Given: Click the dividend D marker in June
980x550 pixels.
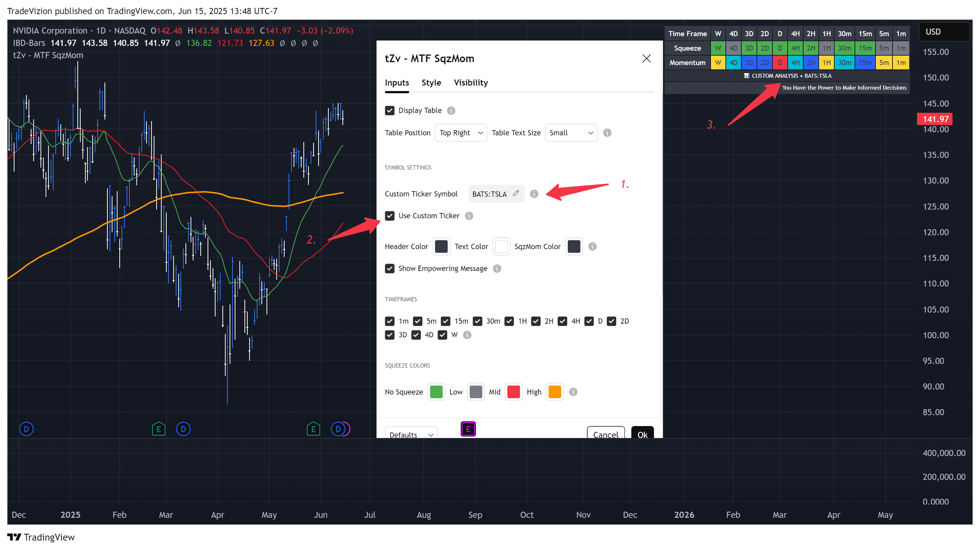Looking at the screenshot, I should pos(338,429).
